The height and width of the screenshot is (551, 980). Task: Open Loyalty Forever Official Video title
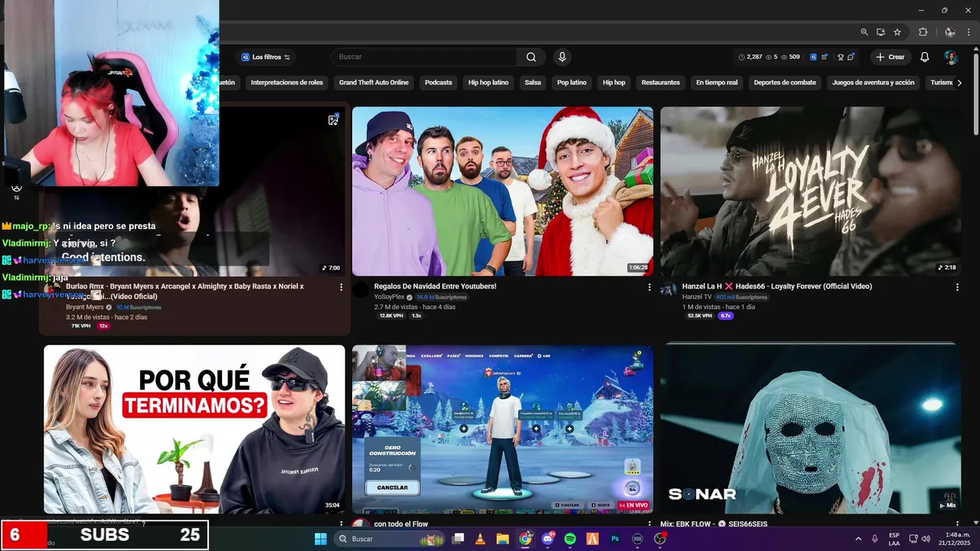777,286
